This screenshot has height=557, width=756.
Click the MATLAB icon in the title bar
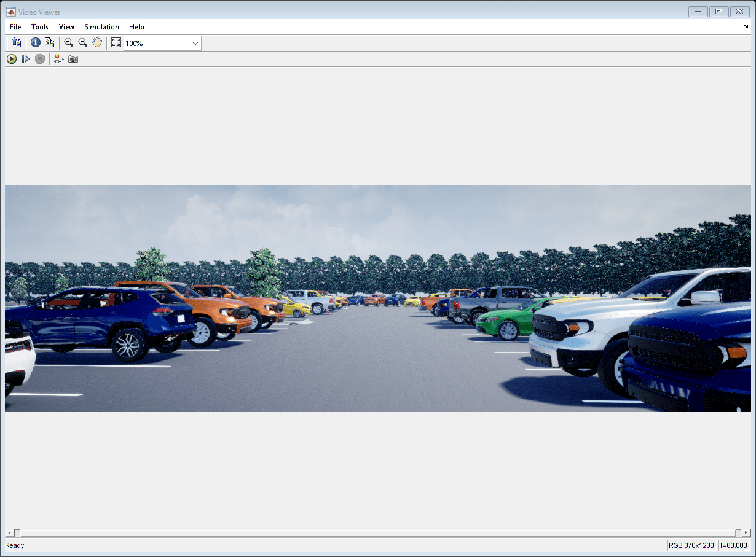[x=11, y=12]
